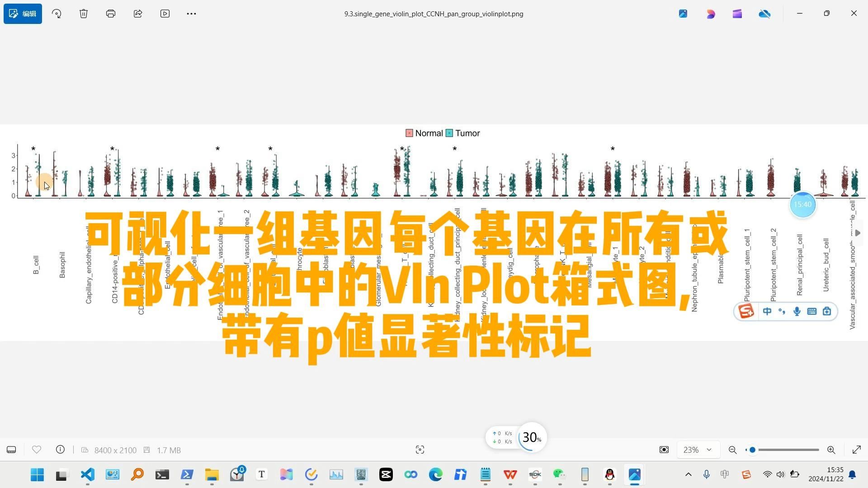Open the See more menu
The image size is (868, 488).
[191, 14]
